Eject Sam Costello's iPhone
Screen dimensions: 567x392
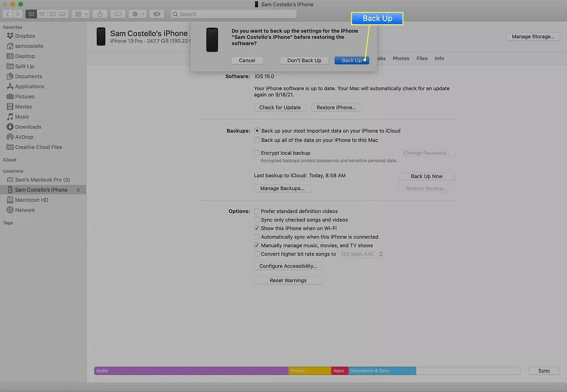tap(78, 190)
